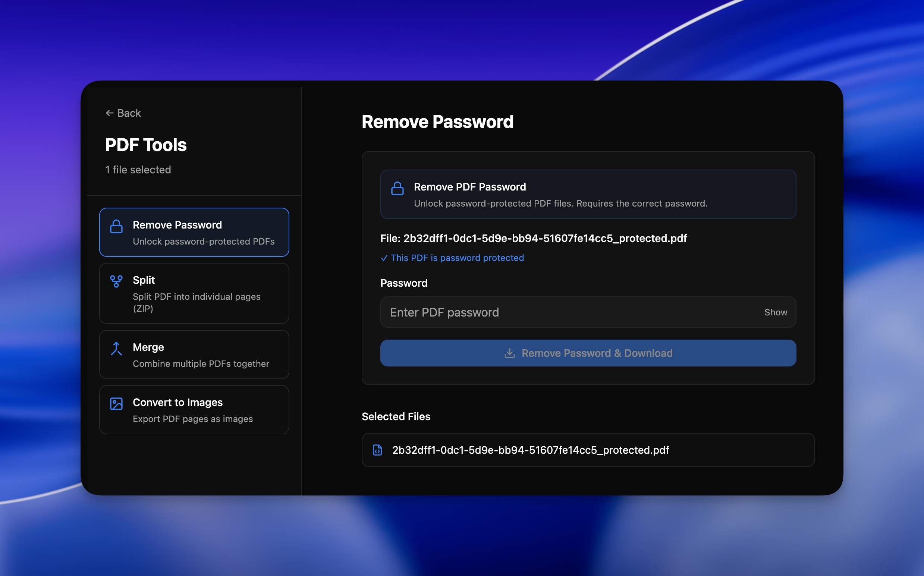
Task: Open the Merge tool panel
Action: (194, 354)
